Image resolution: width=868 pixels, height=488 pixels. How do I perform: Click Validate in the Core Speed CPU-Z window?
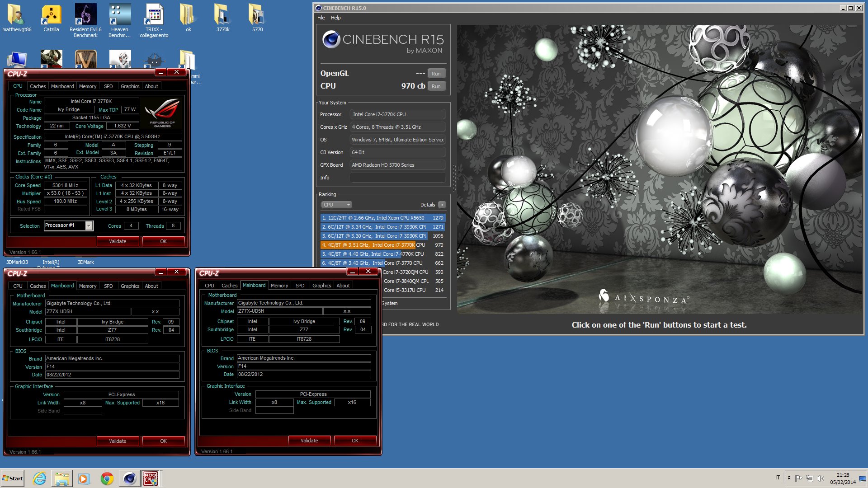(x=118, y=241)
